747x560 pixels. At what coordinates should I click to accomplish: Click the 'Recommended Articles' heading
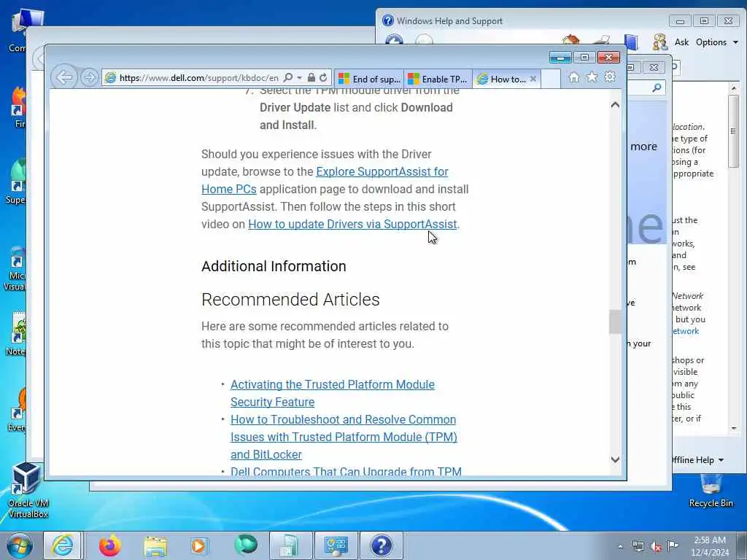pos(290,300)
